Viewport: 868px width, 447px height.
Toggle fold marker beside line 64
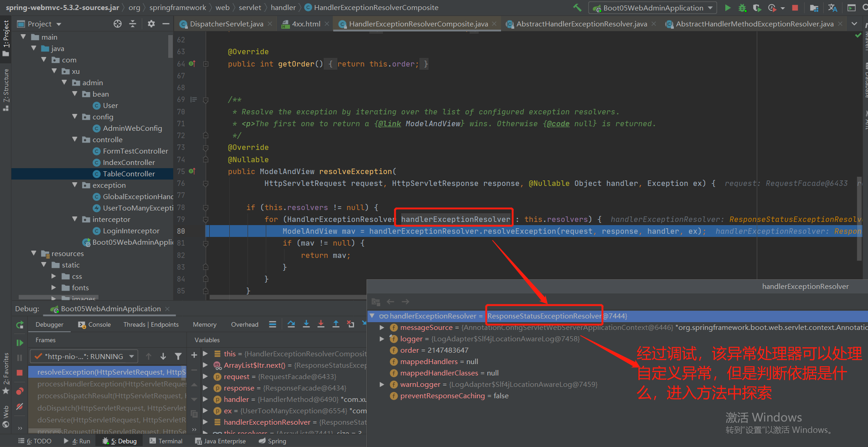[206, 64]
